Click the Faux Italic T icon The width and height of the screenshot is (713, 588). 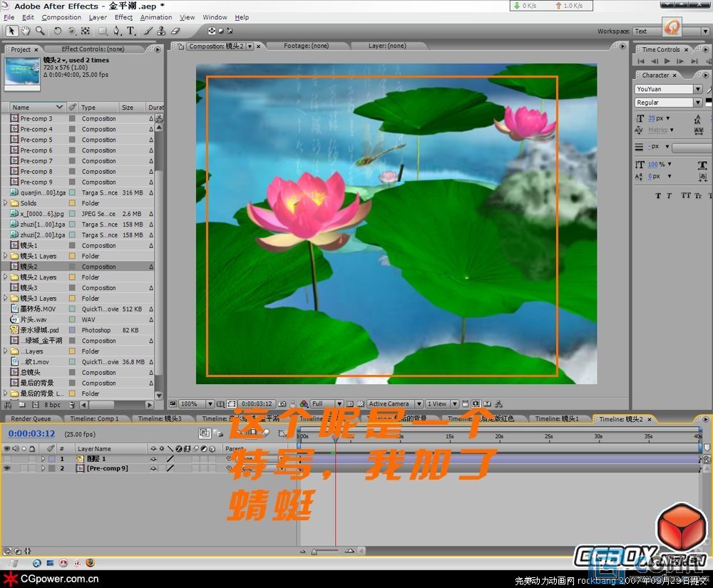(669, 196)
